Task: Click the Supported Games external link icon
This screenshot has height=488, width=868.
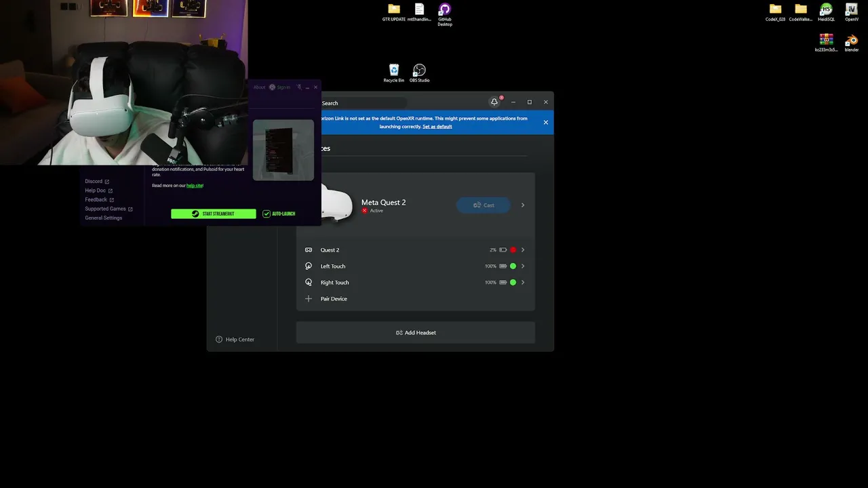Action: (130, 209)
